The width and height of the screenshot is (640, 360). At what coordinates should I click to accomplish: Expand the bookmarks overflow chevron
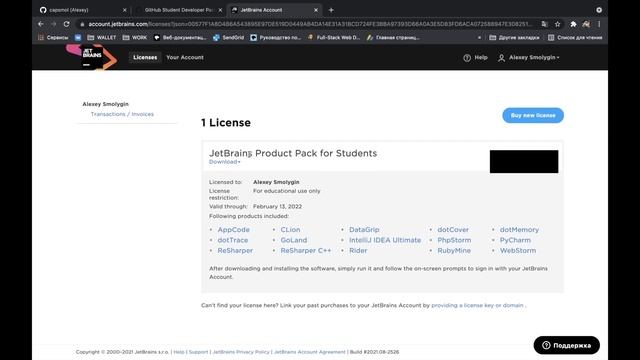click(x=479, y=38)
